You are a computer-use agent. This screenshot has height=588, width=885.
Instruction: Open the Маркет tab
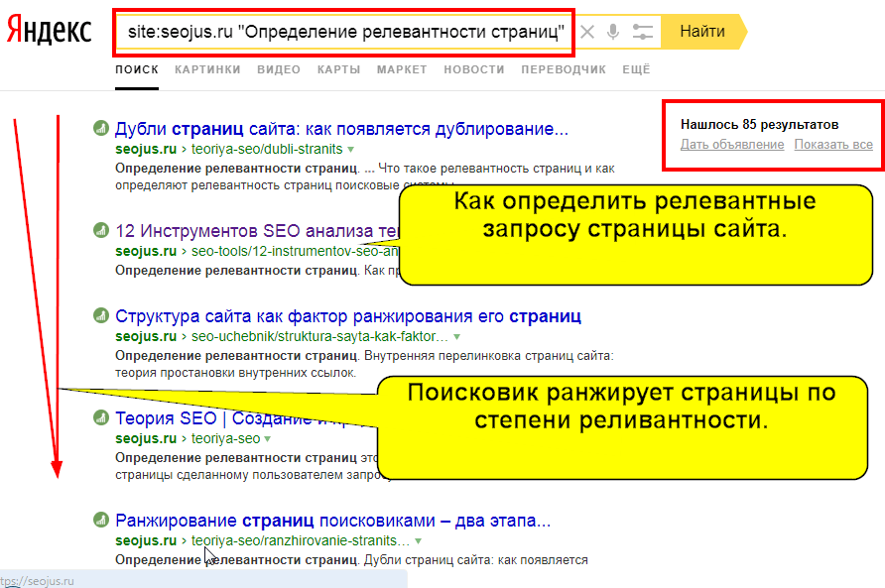(x=402, y=69)
